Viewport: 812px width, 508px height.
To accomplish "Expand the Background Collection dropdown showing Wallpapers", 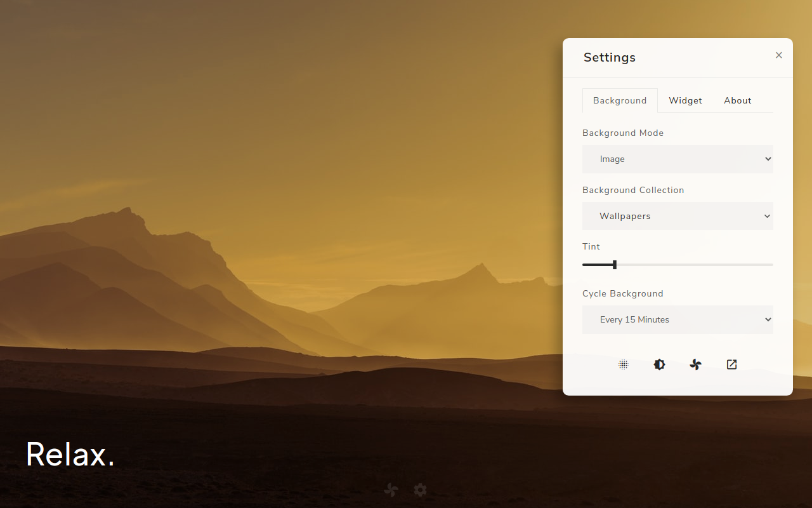I will coord(678,216).
